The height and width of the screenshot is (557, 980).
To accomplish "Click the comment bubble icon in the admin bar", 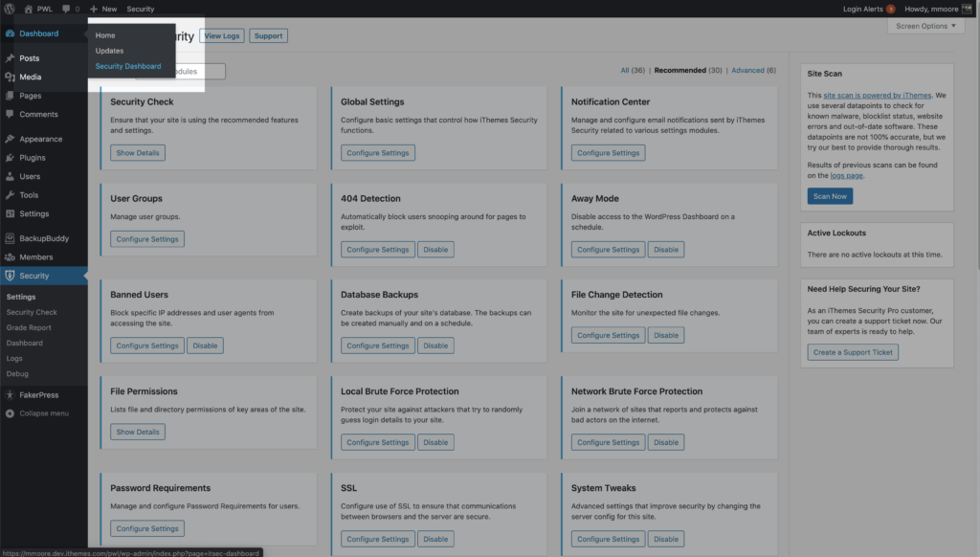I will 66,9.
